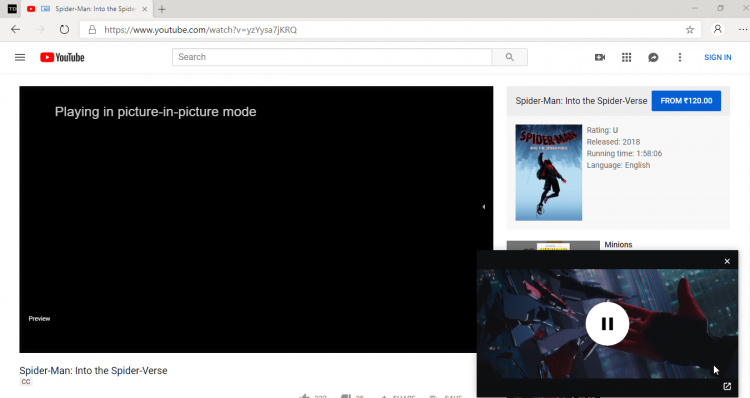Viewport: 750px width, 398px height.
Task: Click the video title below the player
Action: point(93,371)
